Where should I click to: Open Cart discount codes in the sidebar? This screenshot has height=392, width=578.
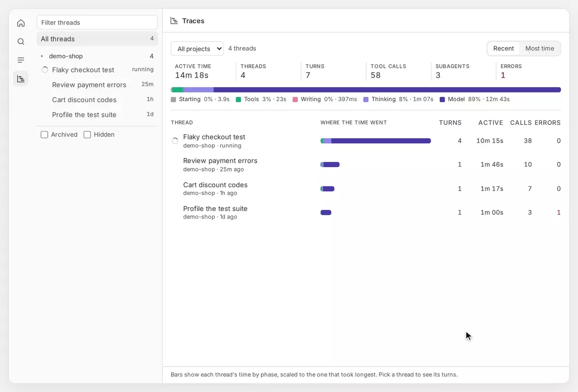[97, 100]
